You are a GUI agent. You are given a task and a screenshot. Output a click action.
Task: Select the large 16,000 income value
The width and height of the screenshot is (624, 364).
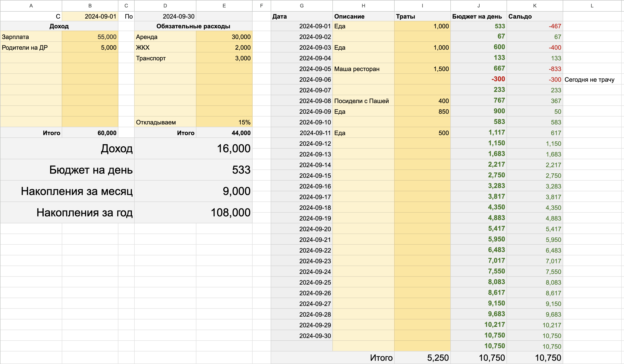[193, 148]
